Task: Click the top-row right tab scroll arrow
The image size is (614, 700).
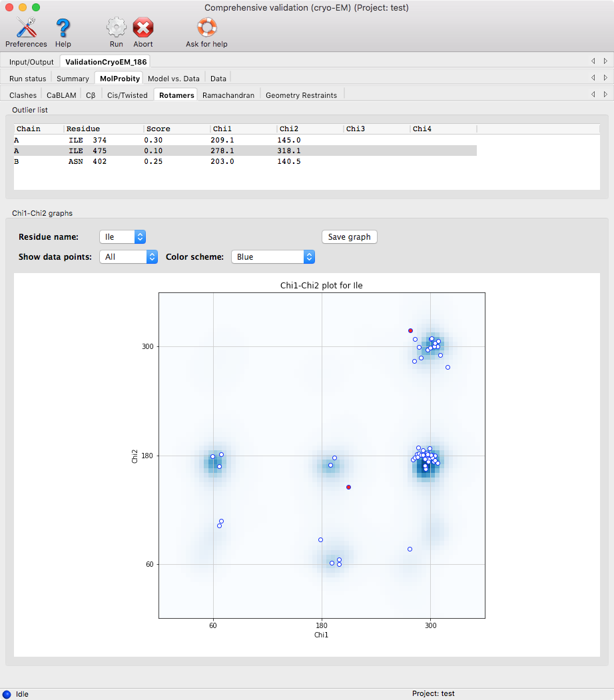Action: 605,61
